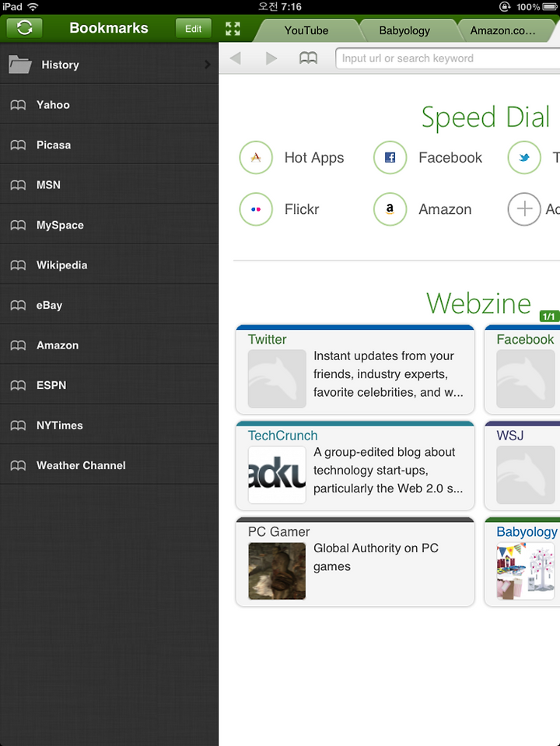The height and width of the screenshot is (746, 560).
Task: Click the Amazon speed dial icon
Action: 390,209
